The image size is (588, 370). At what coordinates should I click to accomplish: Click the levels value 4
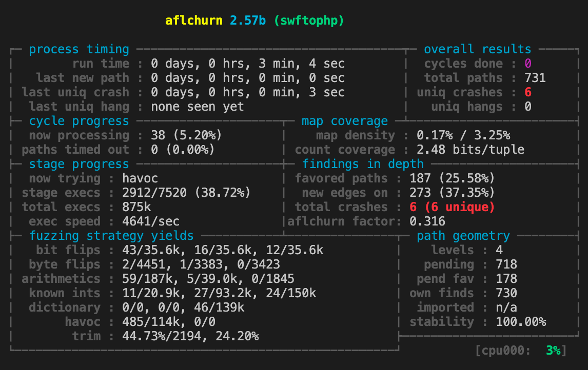point(499,250)
